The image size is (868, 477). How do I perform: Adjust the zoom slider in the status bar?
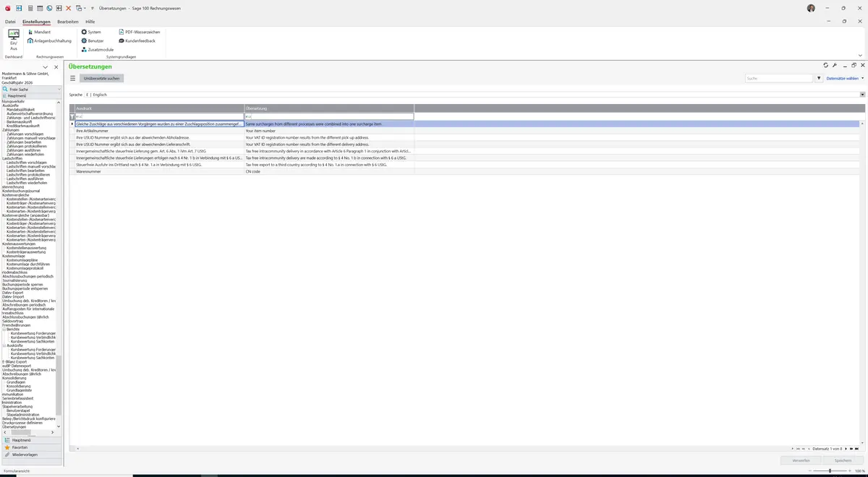click(830, 470)
